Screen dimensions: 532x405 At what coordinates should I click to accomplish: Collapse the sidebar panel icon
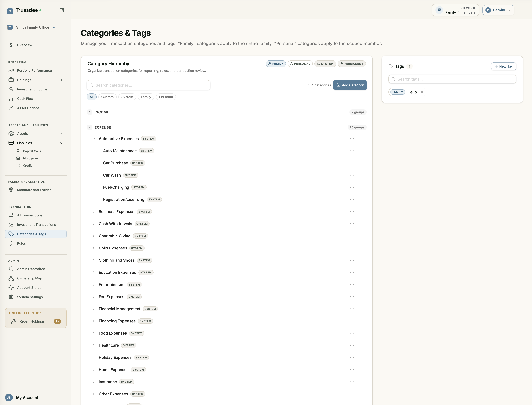62,10
